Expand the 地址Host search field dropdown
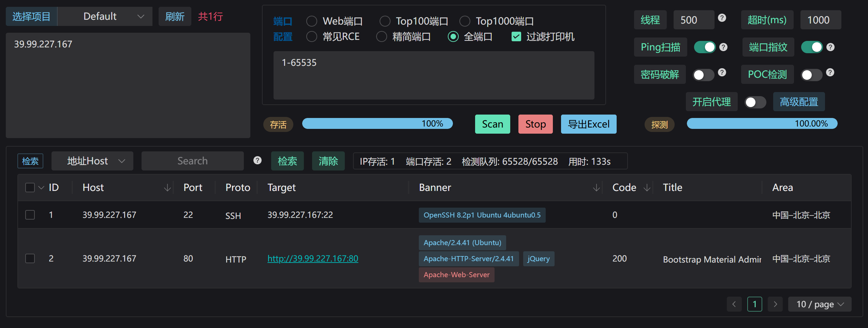This screenshot has height=328, width=868. click(92, 161)
